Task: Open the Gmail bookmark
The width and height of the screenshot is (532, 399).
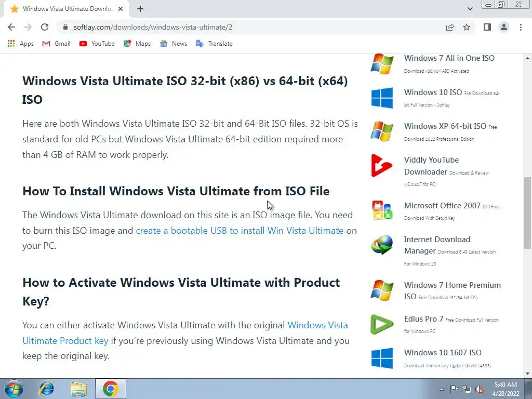Action: coord(56,44)
